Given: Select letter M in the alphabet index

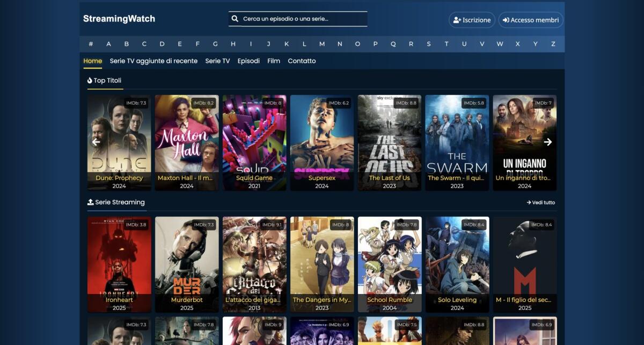Looking at the screenshot, I should tap(321, 44).
